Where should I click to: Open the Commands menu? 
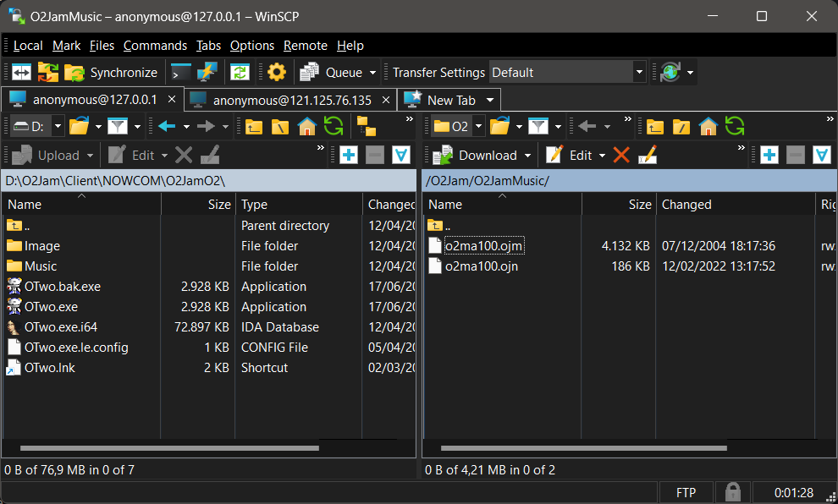click(x=155, y=46)
